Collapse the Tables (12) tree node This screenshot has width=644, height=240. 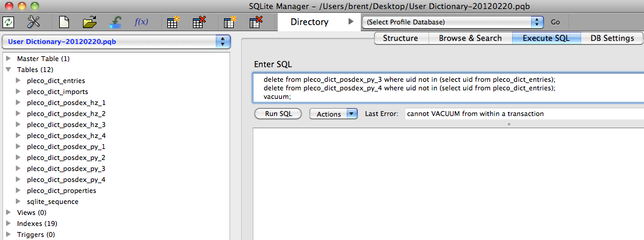8,70
